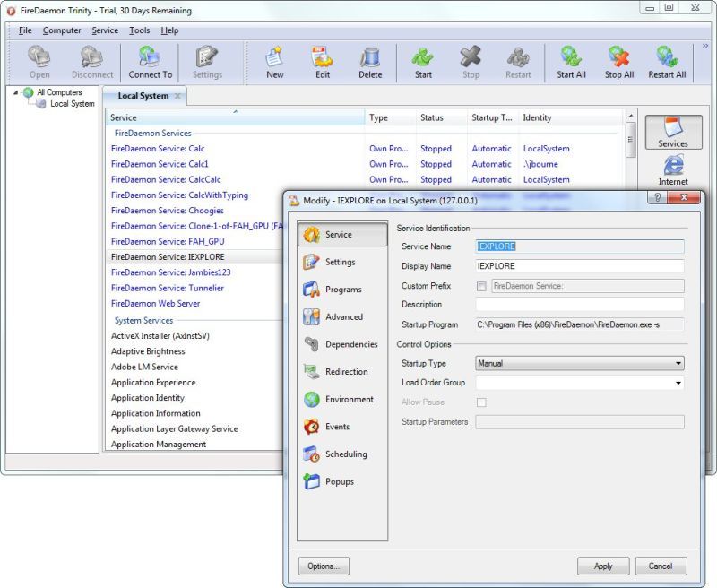Click the Disconnect toolbar icon
Screen dimensions: 717x588
click(x=92, y=62)
